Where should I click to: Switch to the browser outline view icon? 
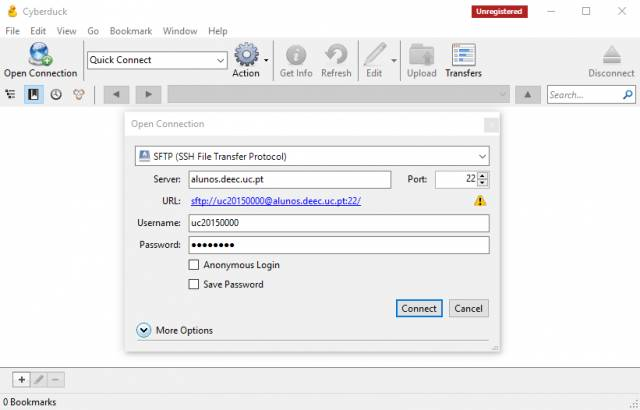(11, 95)
